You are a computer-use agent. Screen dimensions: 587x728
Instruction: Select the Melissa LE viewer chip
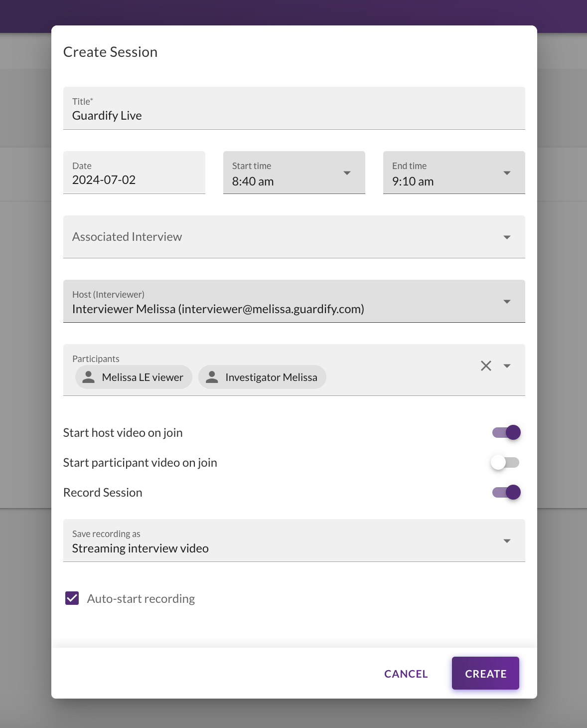pos(134,377)
